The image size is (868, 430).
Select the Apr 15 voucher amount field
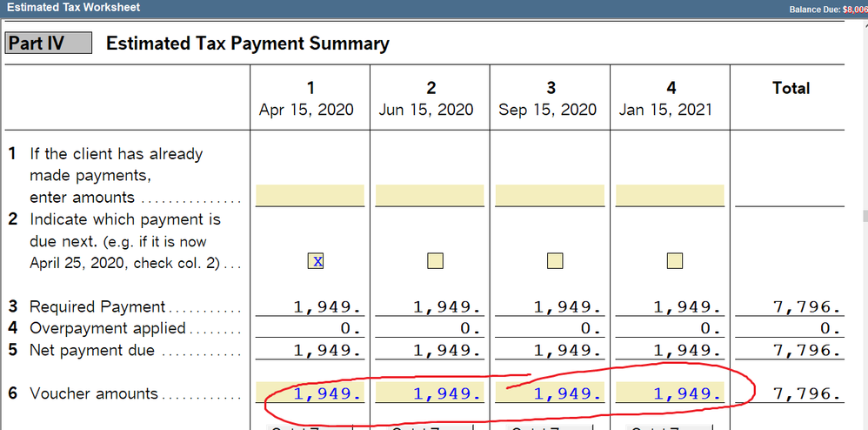pos(310,393)
